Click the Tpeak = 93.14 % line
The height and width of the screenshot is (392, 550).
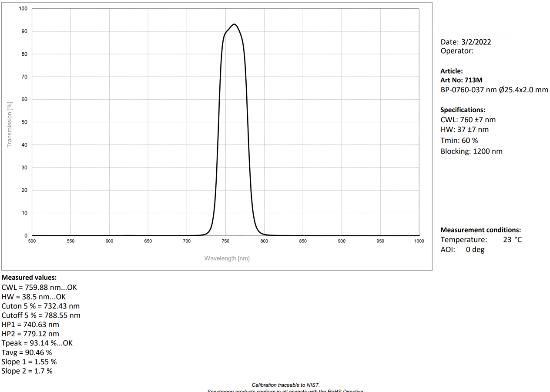(x=37, y=343)
